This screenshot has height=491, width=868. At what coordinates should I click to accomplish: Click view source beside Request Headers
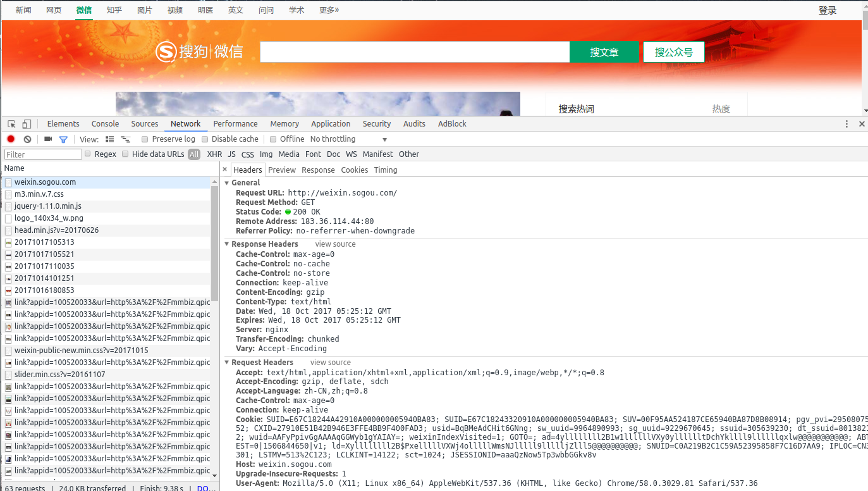click(330, 363)
